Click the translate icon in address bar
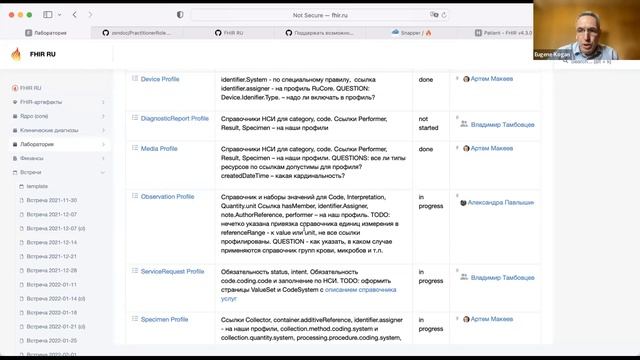This screenshot has height=360, width=640. [434, 15]
